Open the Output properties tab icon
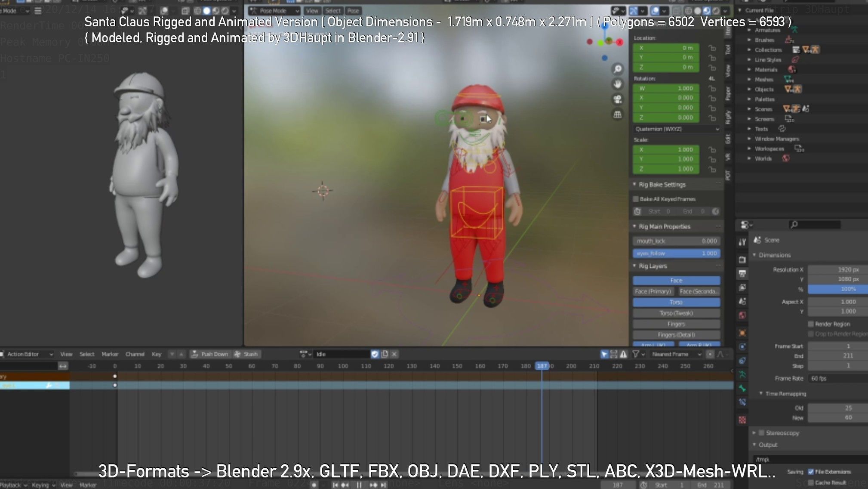This screenshot has width=868, height=489. point(742,273)
